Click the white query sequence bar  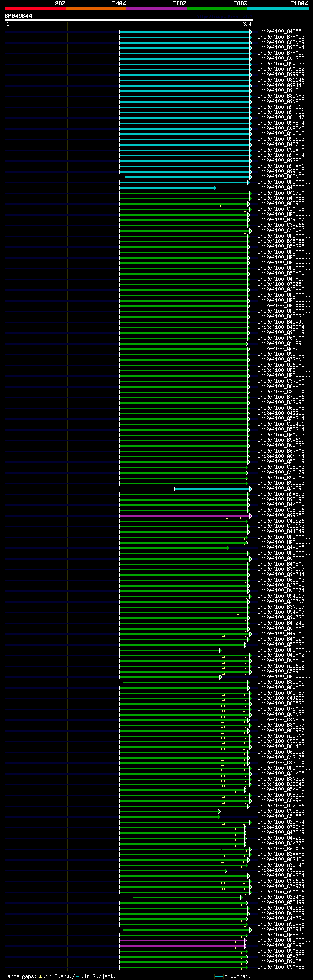click(x=129, y=20)
